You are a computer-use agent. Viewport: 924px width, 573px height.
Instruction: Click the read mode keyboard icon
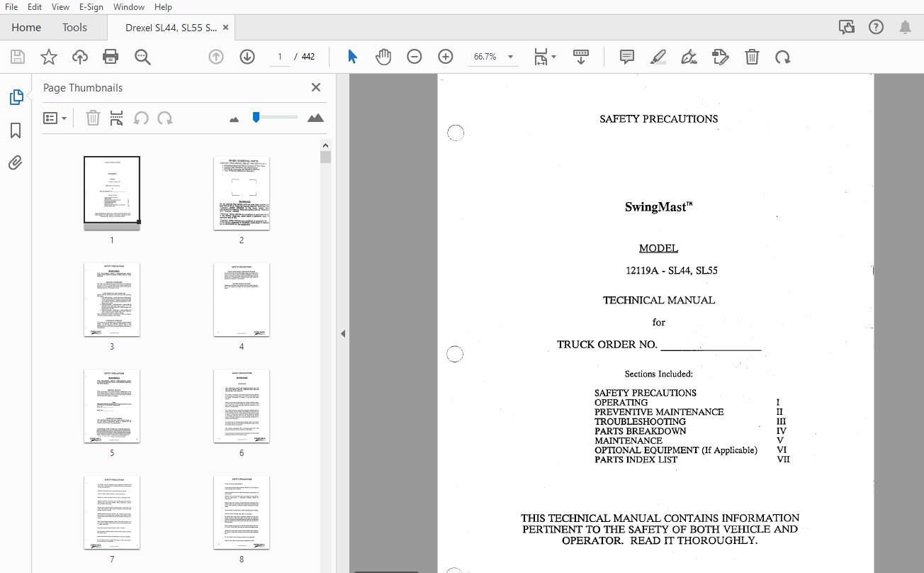pos(581,57)
